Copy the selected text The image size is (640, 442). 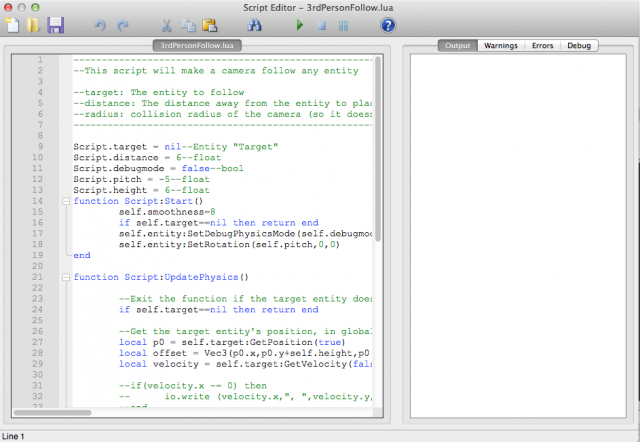click(188, 25)
